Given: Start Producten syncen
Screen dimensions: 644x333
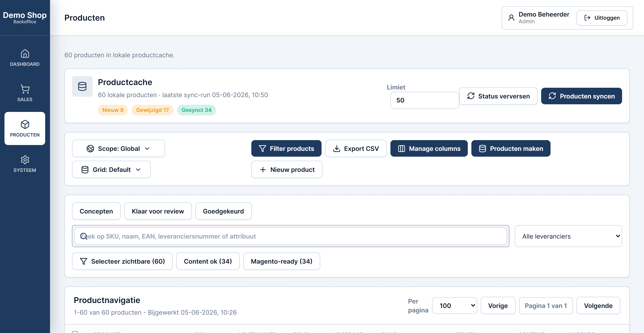Looking at the screenshot, I should coord(581,96).
